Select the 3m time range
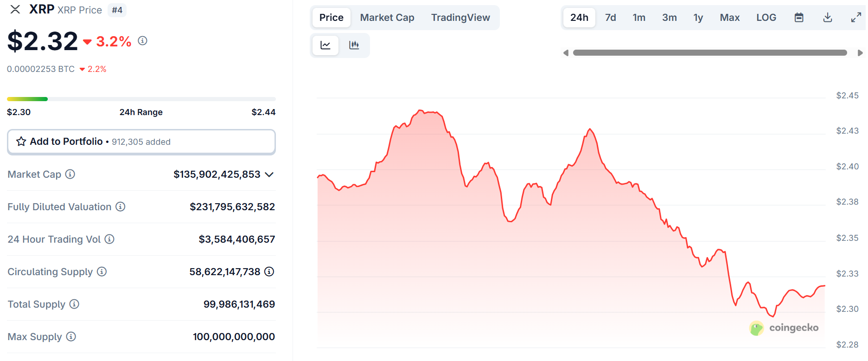Image resolution: width=868 pixels, height=361 pixels. tap(670, 18)
